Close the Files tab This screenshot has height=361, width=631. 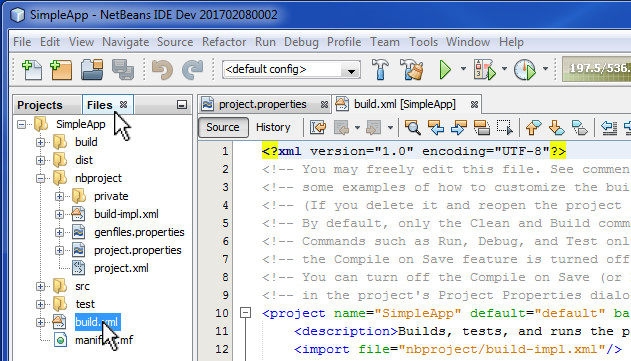124,105
